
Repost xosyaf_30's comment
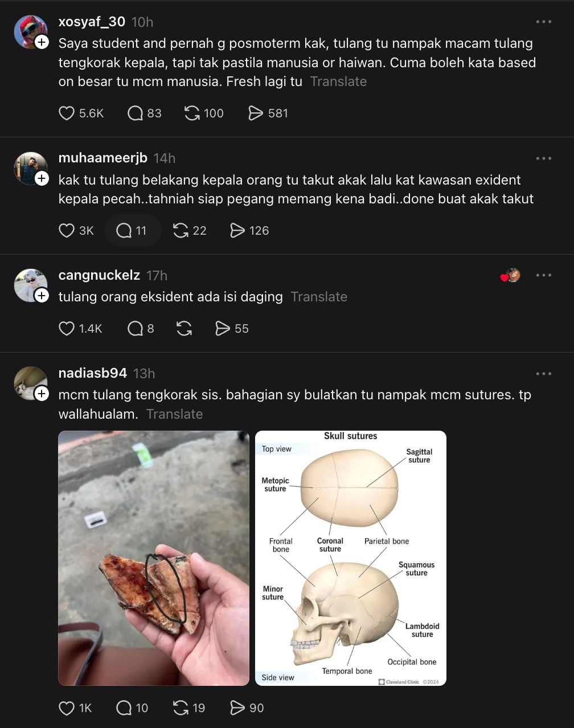pos(192,113)
